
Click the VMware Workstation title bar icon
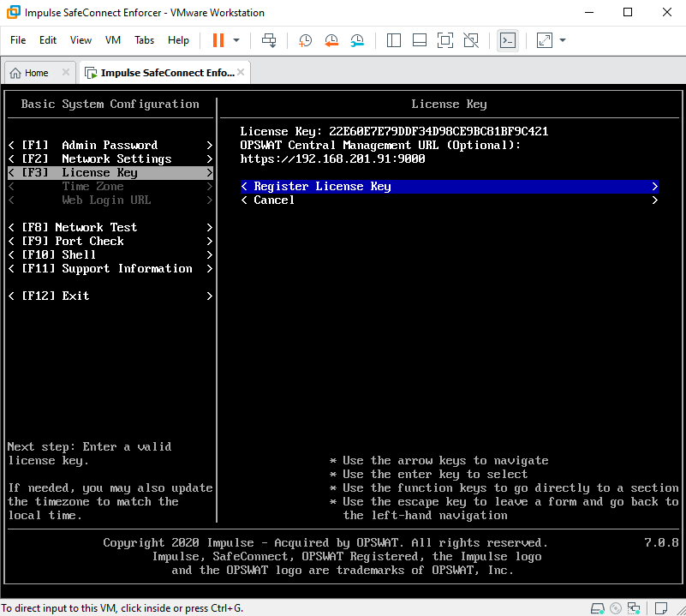pyautogui.click(x=13, y=12)
